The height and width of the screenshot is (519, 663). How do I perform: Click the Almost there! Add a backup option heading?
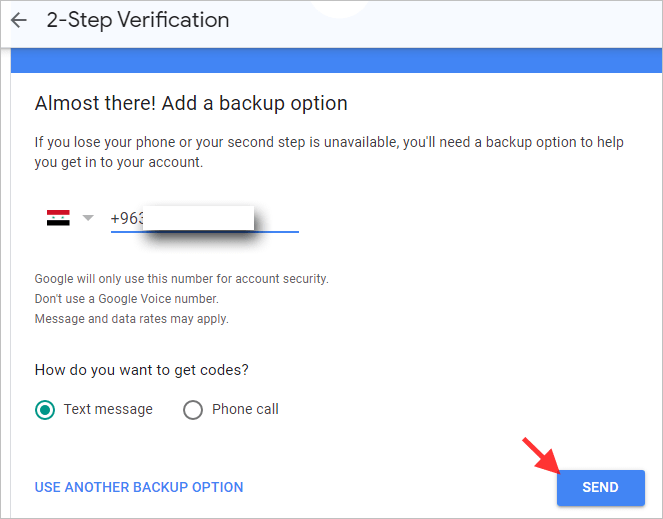[x=191, y=103]
